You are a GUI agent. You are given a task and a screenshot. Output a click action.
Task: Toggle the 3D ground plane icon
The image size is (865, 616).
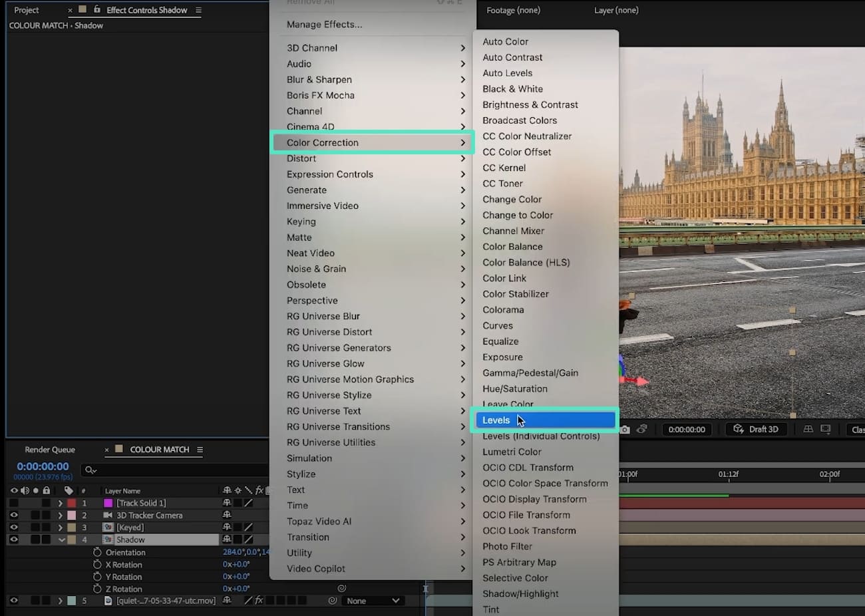coord(808,429)
